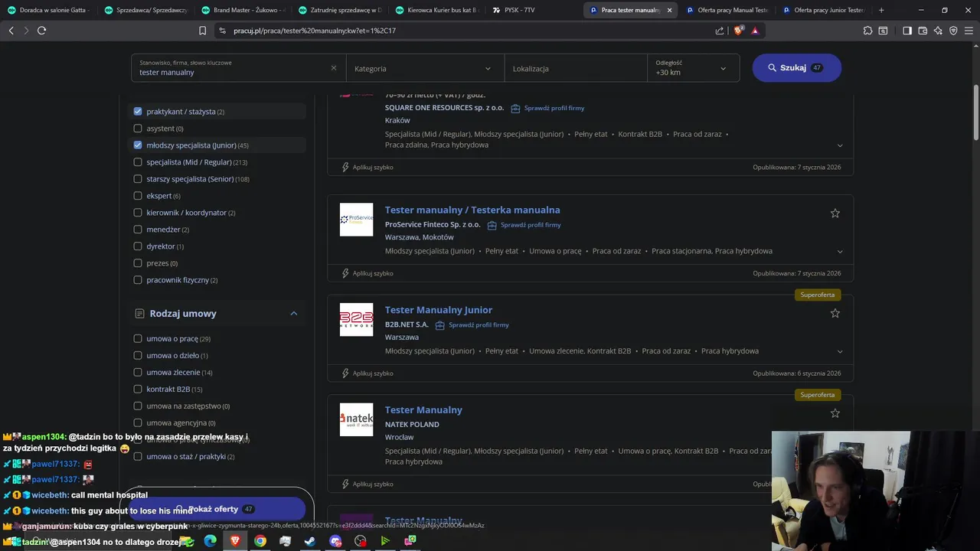Check the 'ekspert' filter
Viewport: 980px width, 551px height.
[138, 196]
